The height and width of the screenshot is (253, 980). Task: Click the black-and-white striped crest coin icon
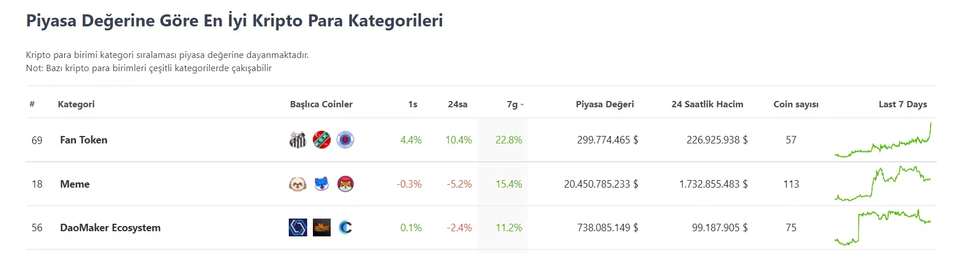[297, 140]
